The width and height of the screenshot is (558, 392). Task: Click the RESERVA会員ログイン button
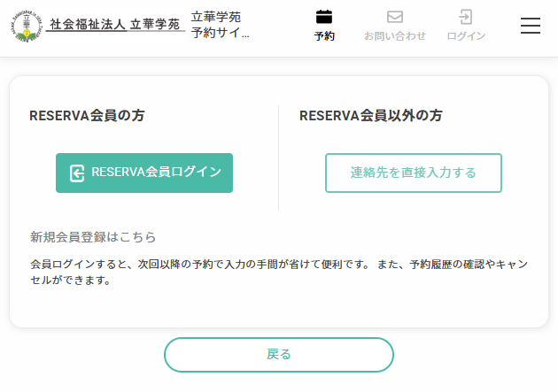(144, 173)
